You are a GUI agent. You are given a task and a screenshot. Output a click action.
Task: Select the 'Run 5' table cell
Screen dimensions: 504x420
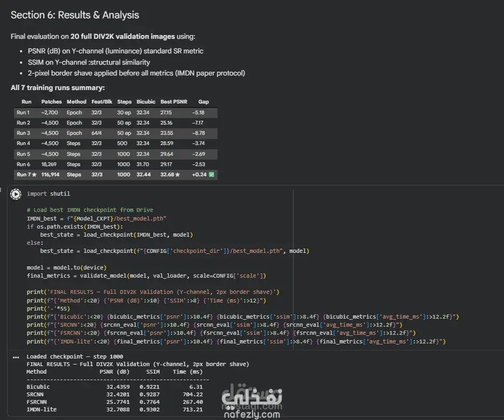(x=23, y=154)
